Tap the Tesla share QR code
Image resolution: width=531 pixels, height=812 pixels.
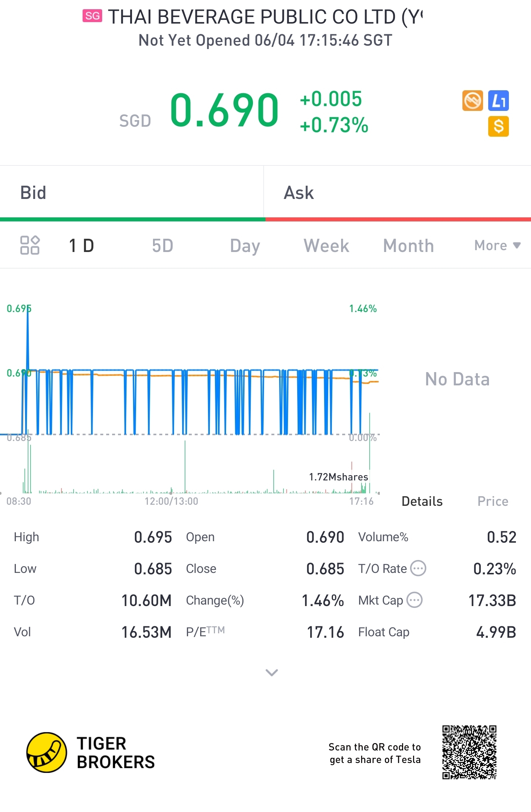[469, 752]
